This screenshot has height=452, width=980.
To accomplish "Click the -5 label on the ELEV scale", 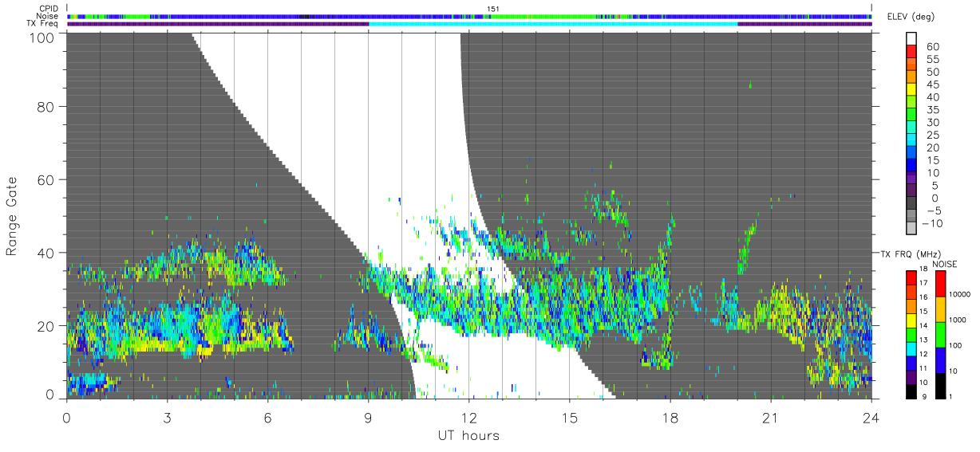I will coord(934,211).
